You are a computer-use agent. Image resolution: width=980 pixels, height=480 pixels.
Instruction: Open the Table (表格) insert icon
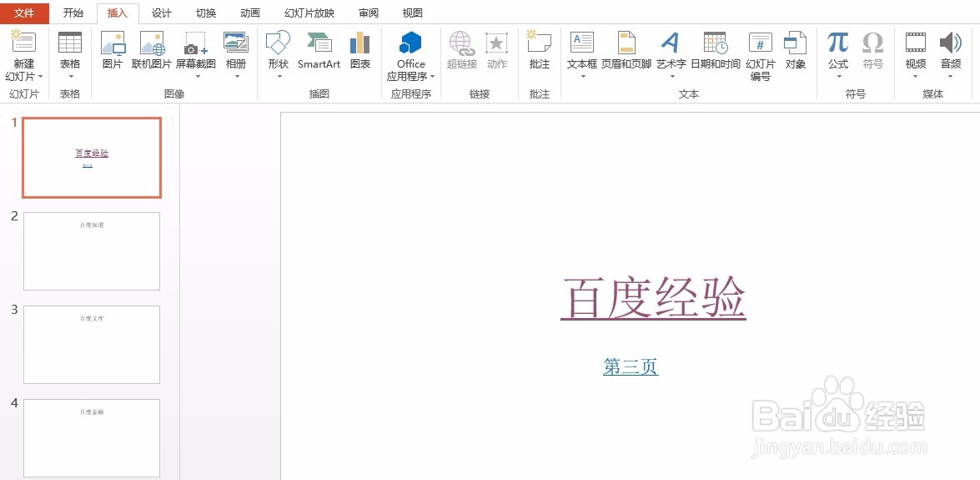(x=70, y=42)
